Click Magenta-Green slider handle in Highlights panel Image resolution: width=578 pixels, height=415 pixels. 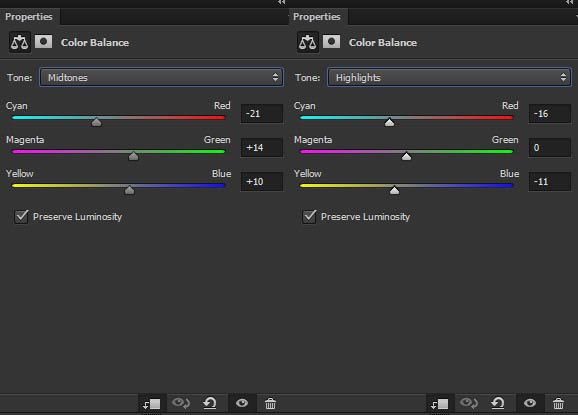[x=407, y=156]
